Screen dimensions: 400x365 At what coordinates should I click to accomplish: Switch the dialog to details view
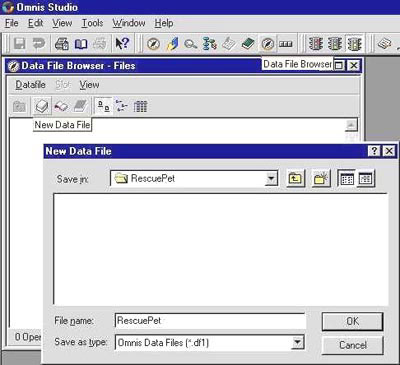click(366, 179)
